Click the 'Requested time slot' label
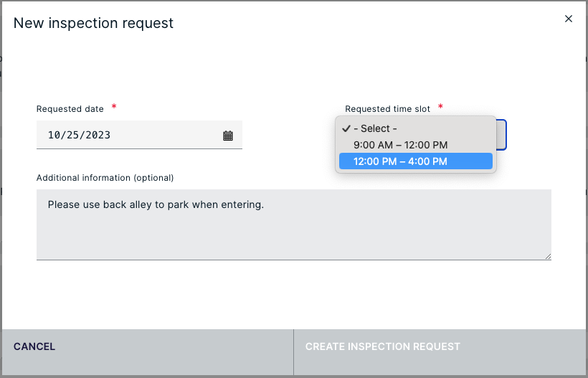588x378 pixels. pos(388,109)
